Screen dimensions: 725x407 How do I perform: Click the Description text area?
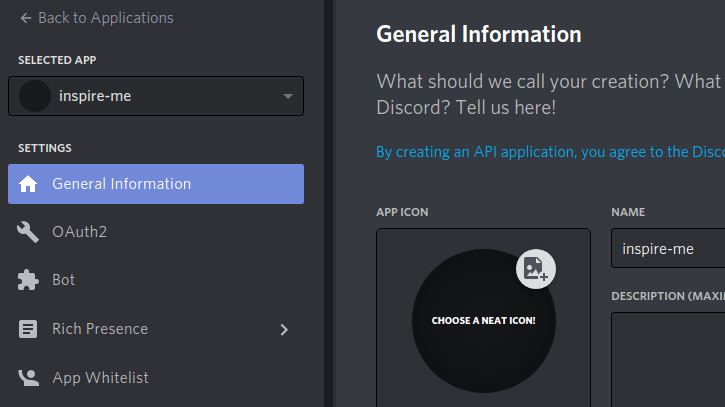(668, 360)
